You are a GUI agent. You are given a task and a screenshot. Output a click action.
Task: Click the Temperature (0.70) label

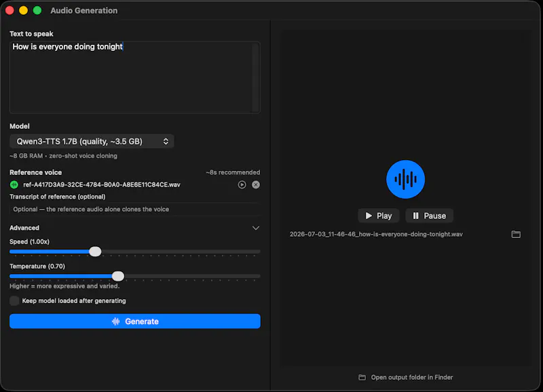pyautogui.click(x=37, y=266)
